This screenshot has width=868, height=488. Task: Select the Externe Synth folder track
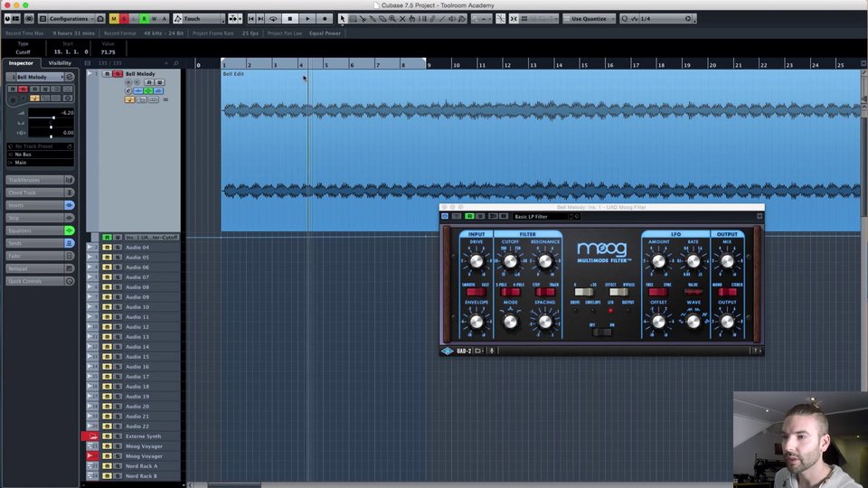coord(143,436)
